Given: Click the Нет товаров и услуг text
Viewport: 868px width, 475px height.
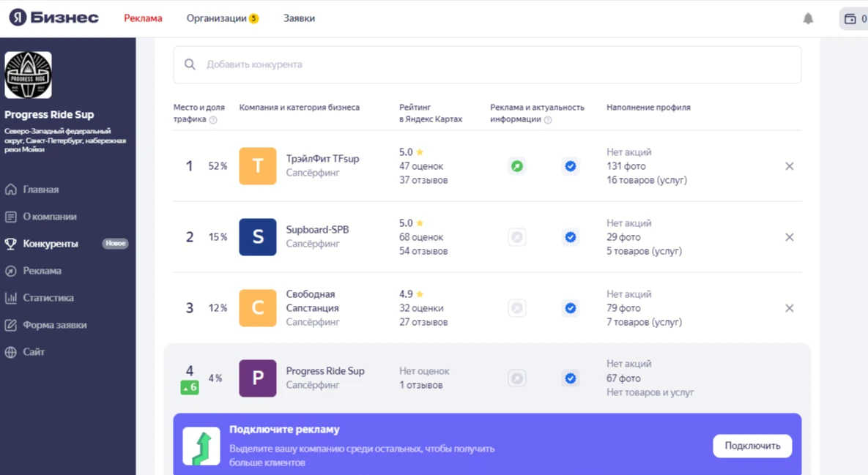Looking at the screenshot, I should click(x=650, y=392).
